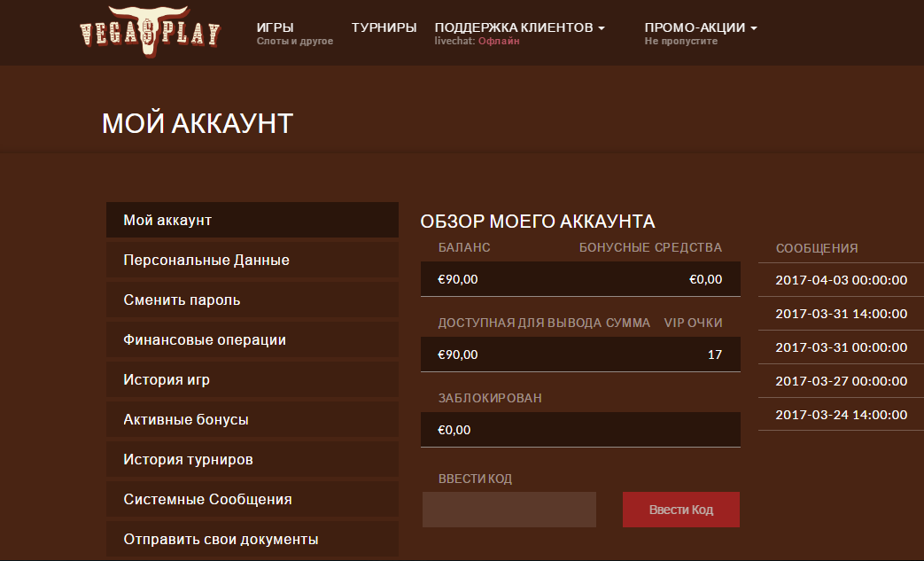Click the withdrawable amount €90,00 in the VIP row
Screen dimensions: 924x561
[x=458, y=355]
